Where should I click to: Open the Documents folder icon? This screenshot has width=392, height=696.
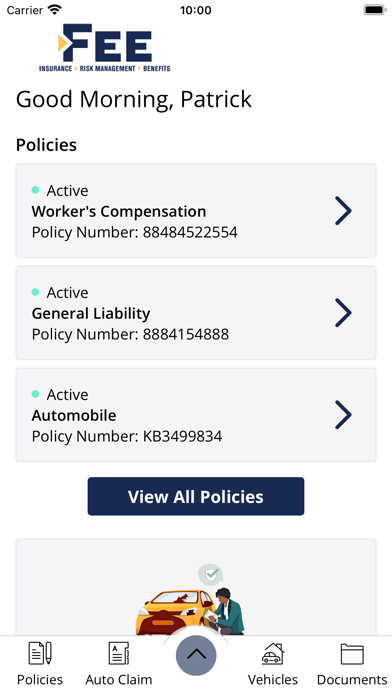[x=352, y=654]
